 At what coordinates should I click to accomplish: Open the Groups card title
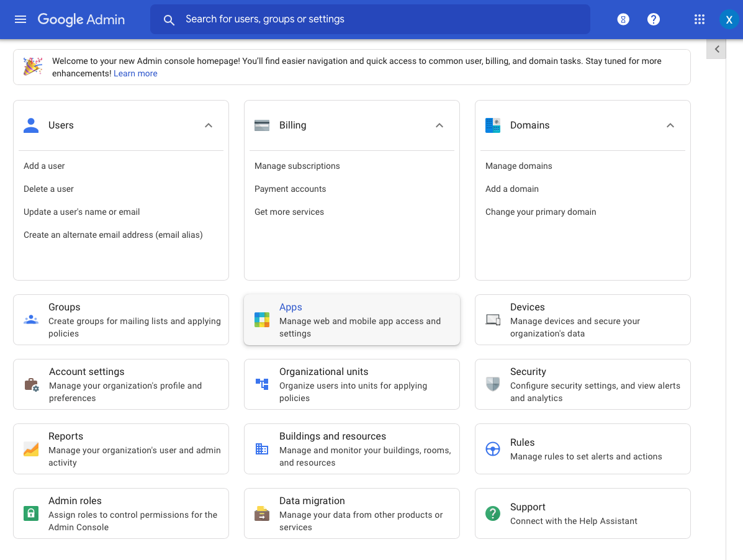point(65,307)
